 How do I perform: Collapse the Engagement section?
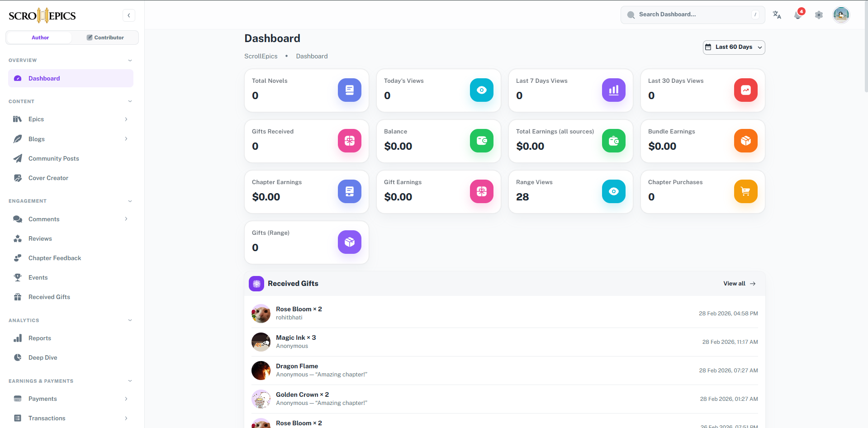(130, 201)
